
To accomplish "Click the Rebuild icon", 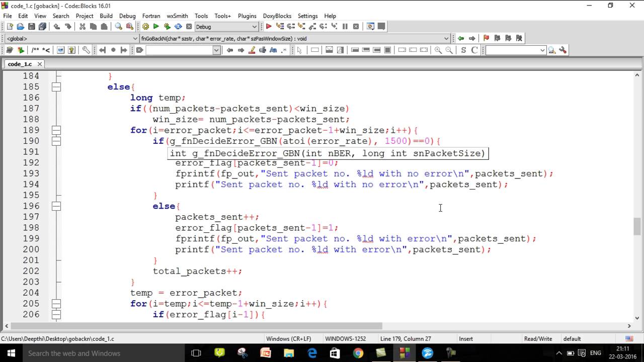I will [x=178, y=27].
